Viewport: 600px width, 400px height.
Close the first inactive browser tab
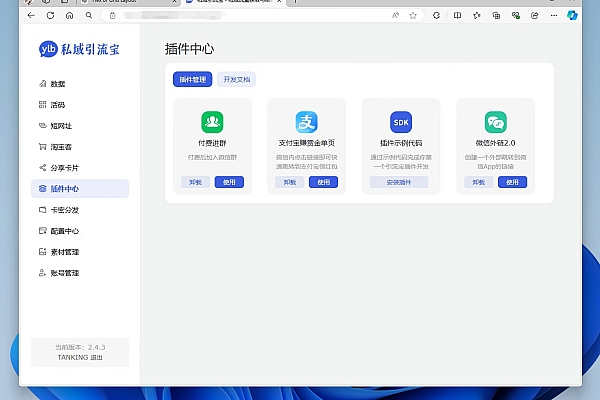(x=174, y=2)
